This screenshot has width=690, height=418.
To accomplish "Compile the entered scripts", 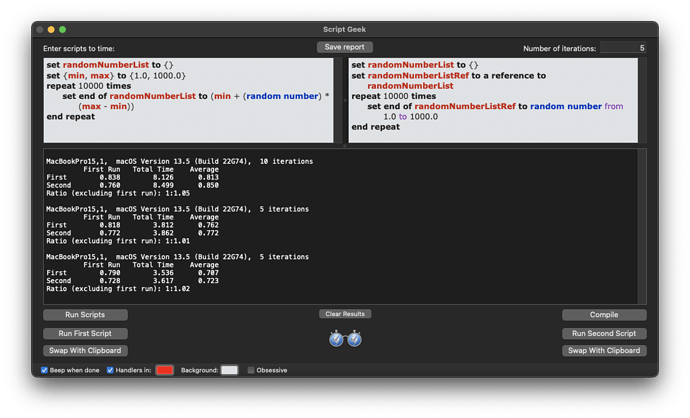I will pyautogui.click(x=604, y=315).
